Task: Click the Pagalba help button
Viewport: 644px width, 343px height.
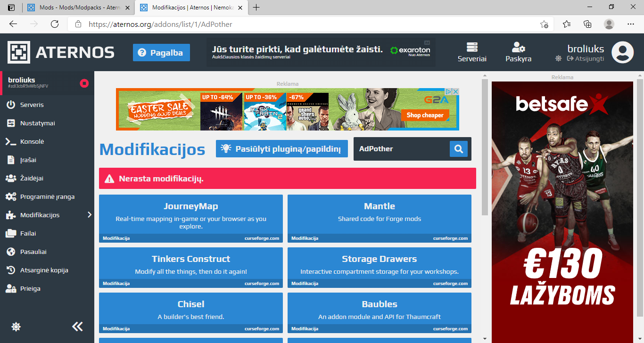Action: (x=161, y=53)
